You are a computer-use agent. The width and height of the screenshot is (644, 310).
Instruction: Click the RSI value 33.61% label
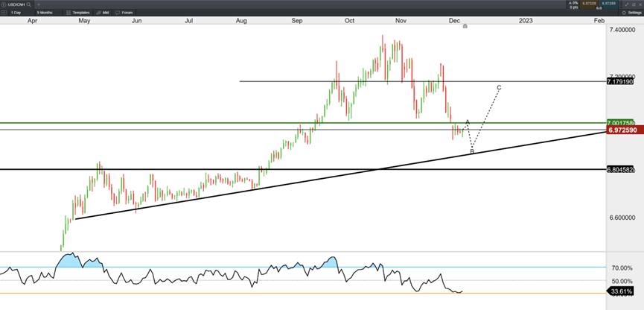(x=621, y=292)
